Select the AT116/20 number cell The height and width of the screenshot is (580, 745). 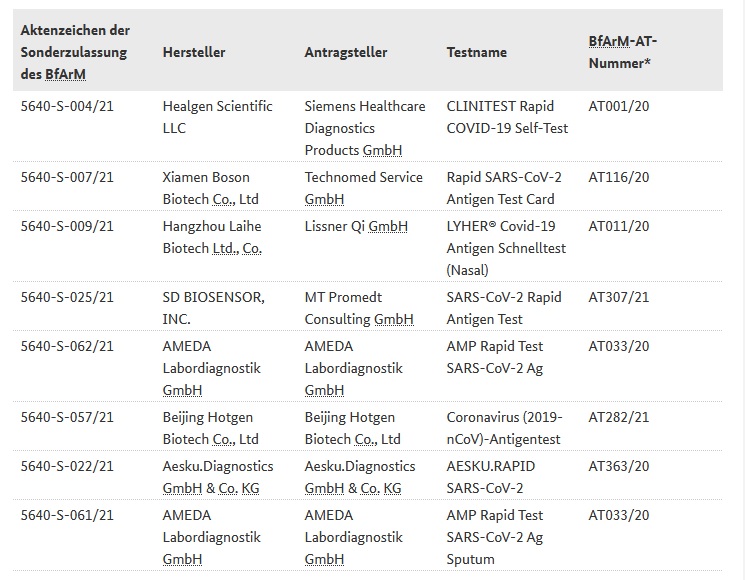(618, 177)
